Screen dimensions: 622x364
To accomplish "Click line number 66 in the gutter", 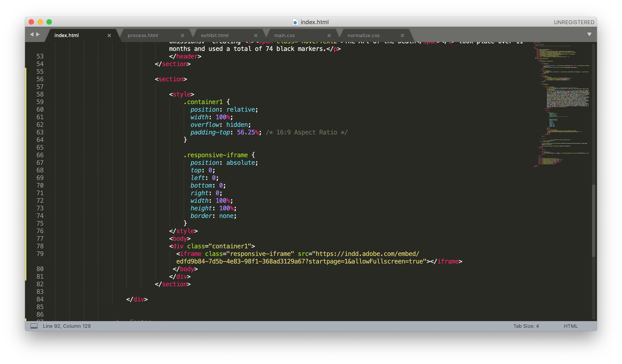I will [x=40, y=155].
